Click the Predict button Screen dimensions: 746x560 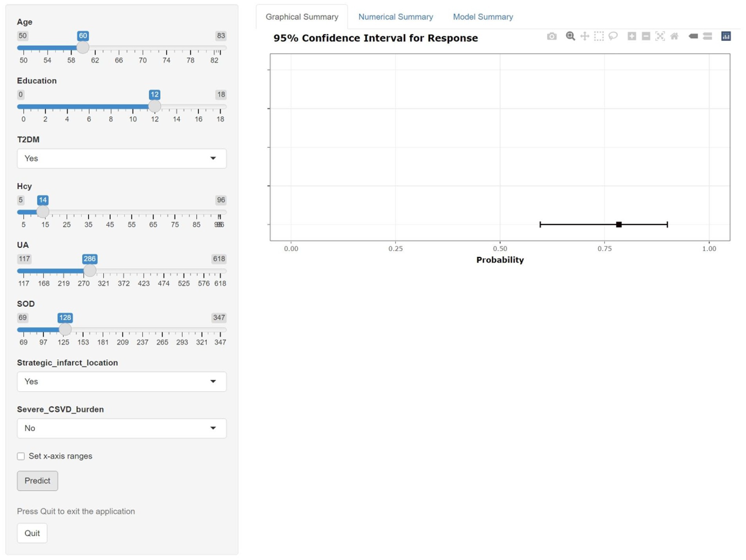coord(37,481)
